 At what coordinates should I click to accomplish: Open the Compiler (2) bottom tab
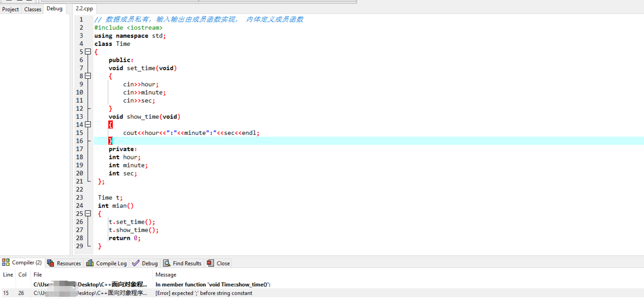click(x=22, y=263)
